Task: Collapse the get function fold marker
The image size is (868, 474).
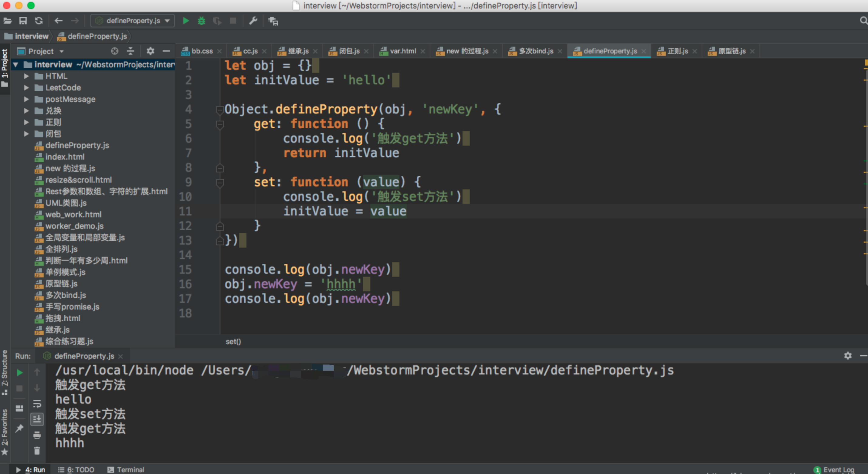Action: (x=220, y=124)
